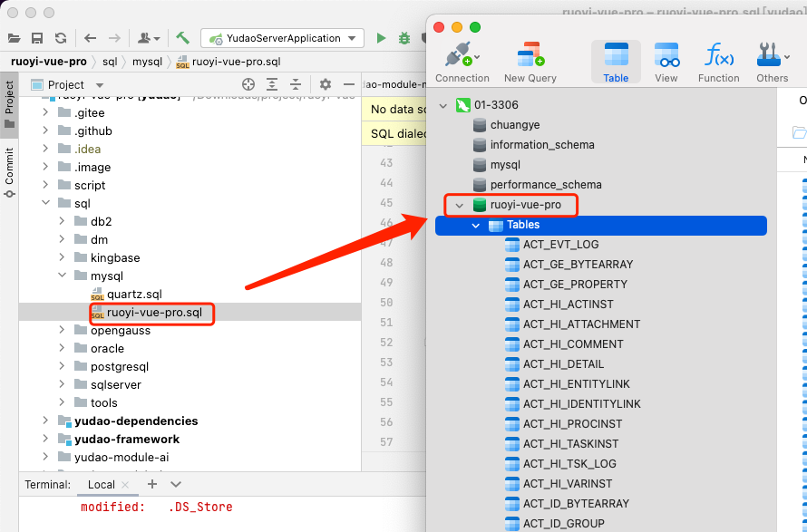Screen dimensions: 807x532
Task: Click mysql breadcrumb segment
Action: 147,62
